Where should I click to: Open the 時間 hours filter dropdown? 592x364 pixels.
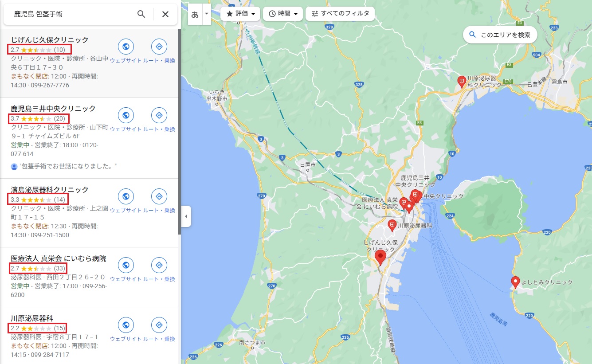[x=283, y=14]
